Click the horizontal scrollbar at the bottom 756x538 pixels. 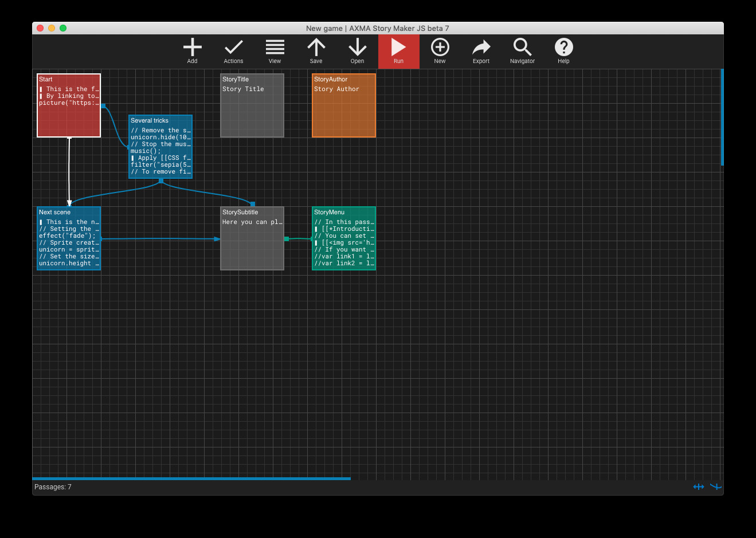(x=191, y=478)
